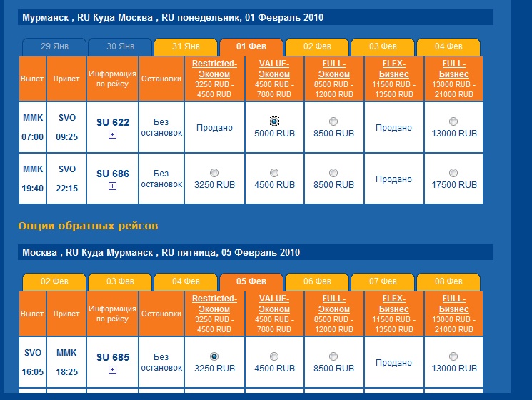Select 8500 RUB FULL-Эконом fare for SU 622
The image size is (532, 400).
(333, 121)
